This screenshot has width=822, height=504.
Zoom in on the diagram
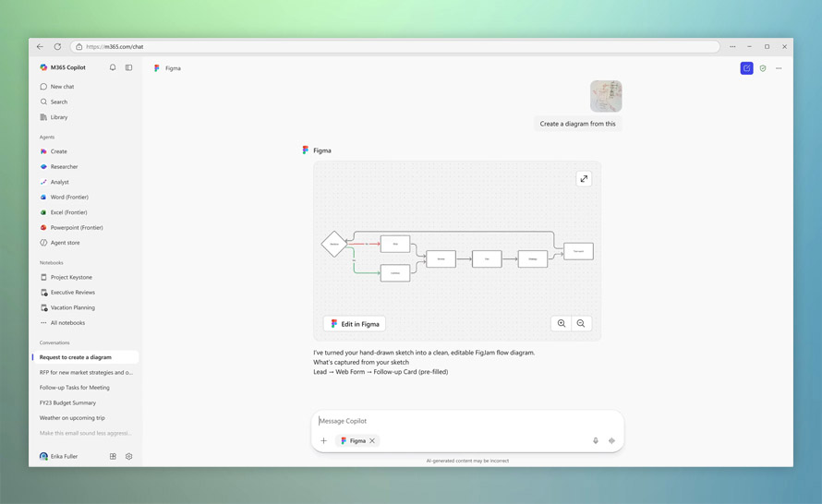point(562,323)
